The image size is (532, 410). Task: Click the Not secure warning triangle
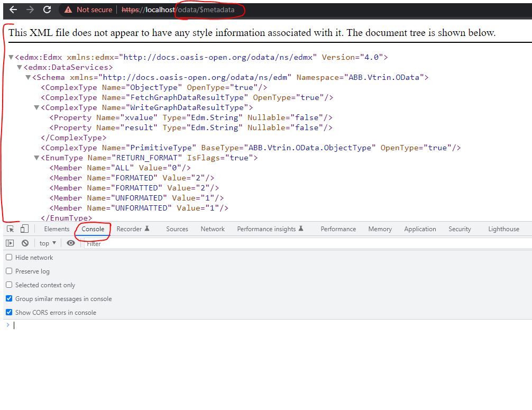68,10
